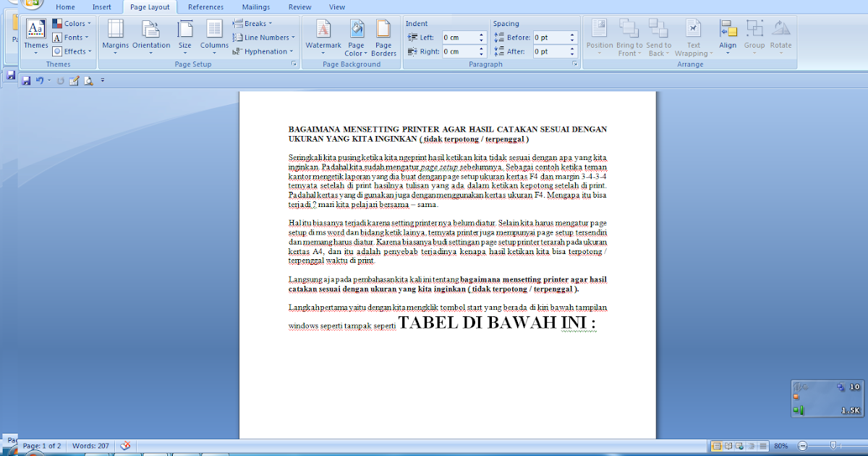The height and width of the screenshot is (456, 868).
Task: Open Print Preview from Quick Access toolbar
Action: [x=88, y=82]
